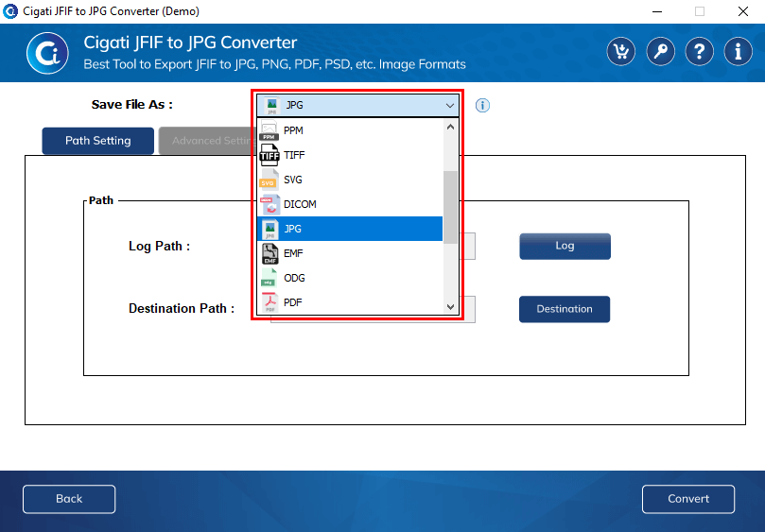
Task: Click the Convert button
Action: pos(688,499)
